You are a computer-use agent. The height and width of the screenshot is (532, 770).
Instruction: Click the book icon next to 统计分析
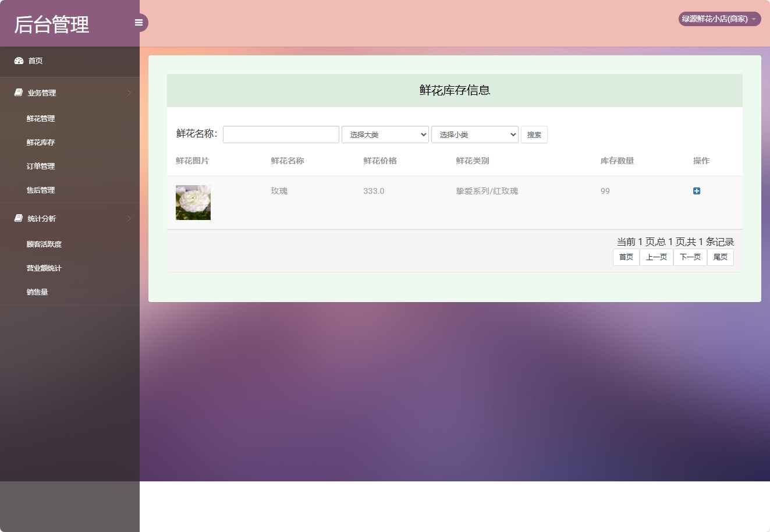pos(19,218)
